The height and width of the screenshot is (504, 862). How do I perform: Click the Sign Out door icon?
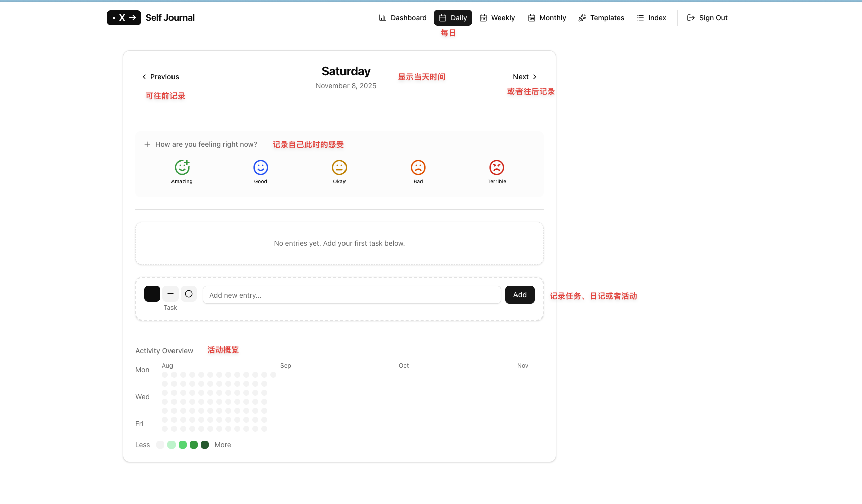coord(691,18)
